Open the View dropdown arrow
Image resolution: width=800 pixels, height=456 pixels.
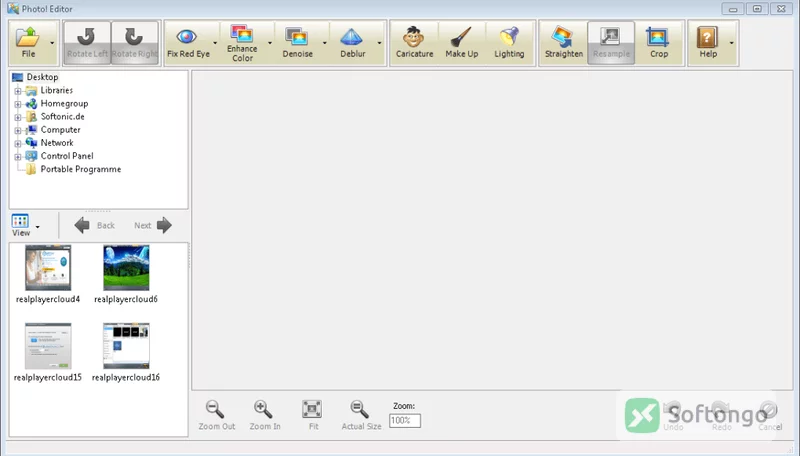tap(37, 227)
